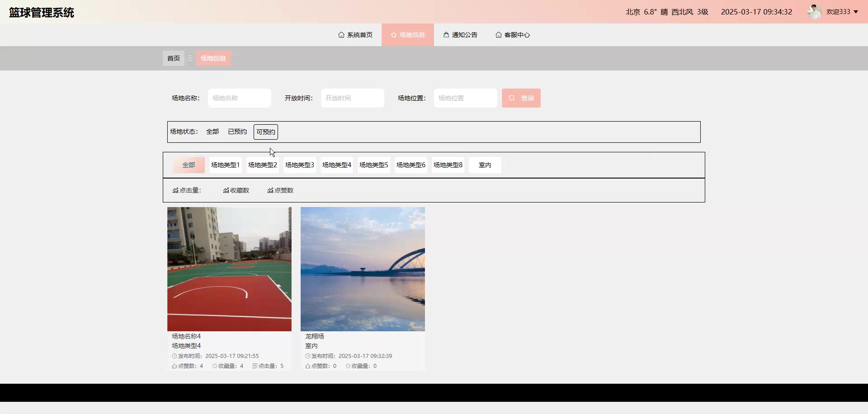Image resolution: width=868 pixels, height=414 pixels.
Task: Go to 通知公告 menu item
Action: [x=460, y=35]
